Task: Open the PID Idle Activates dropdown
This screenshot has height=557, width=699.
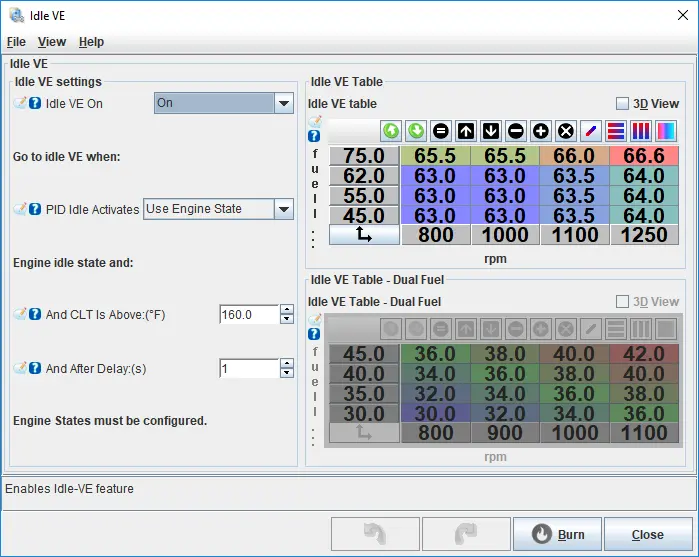Action: click(284, 209)
